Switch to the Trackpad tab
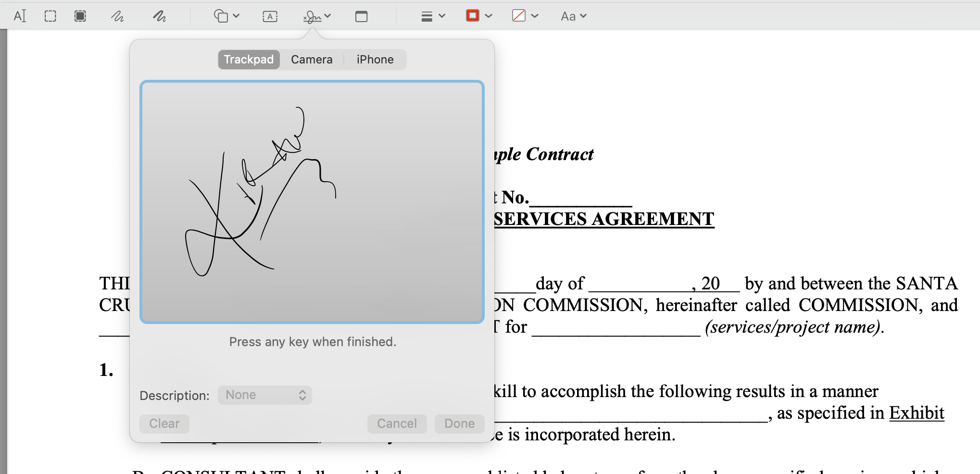This screenshot has height=474, width=980. pos(249,60)
